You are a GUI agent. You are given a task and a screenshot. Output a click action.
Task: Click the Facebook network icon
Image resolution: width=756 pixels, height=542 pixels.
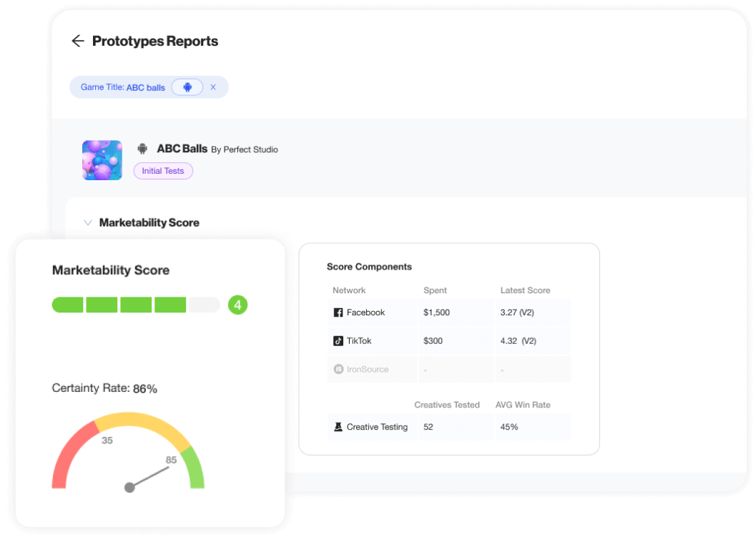pos(338,312)
